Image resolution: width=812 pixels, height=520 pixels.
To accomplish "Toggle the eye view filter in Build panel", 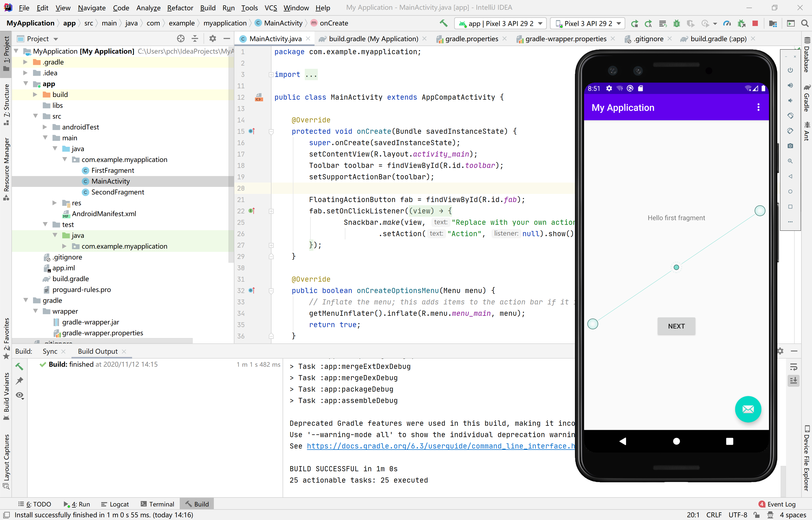I will tap(20, 395).
